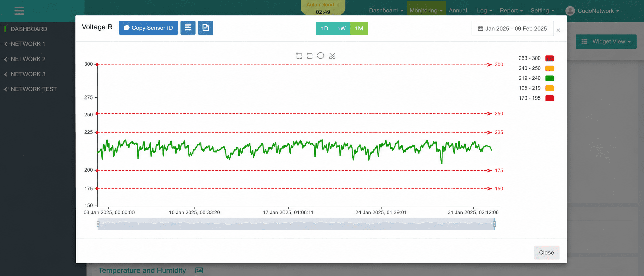Toggle the green 219 - 240 legend swatch
644x276 pixels.
tap(550, 78)
